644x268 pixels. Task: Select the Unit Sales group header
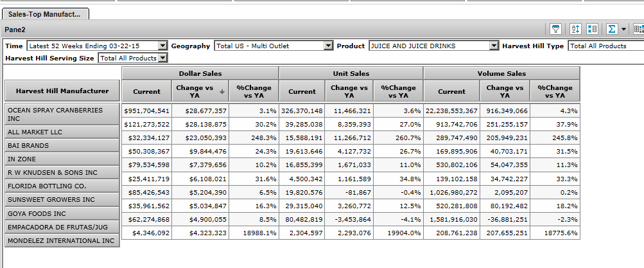point(351,73)
